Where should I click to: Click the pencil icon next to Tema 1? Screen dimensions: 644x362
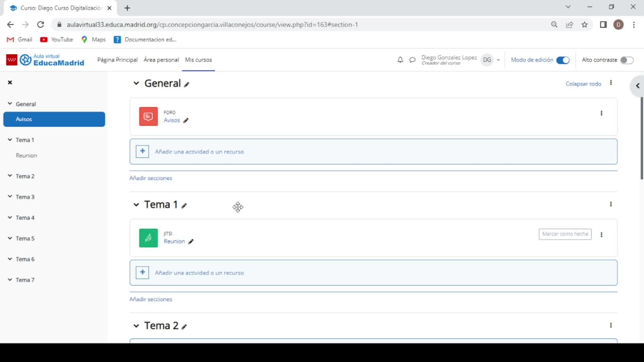coord(184,206)
